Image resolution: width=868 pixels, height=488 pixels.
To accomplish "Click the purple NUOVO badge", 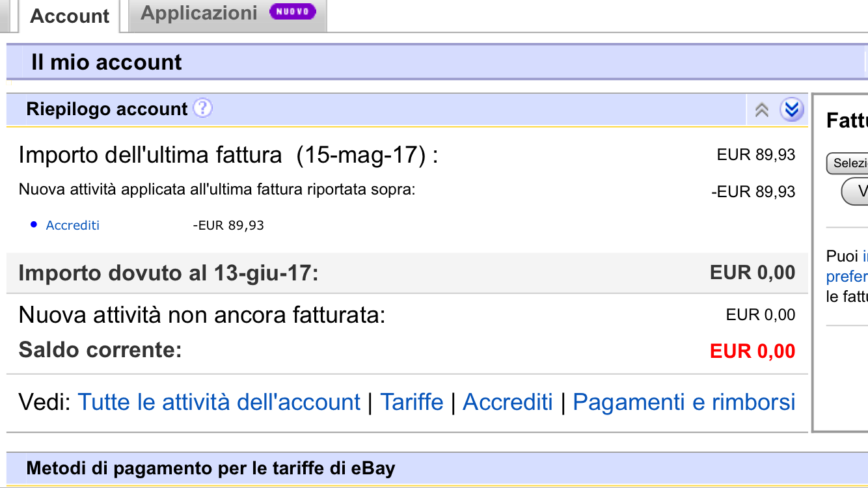I will 292,12.
